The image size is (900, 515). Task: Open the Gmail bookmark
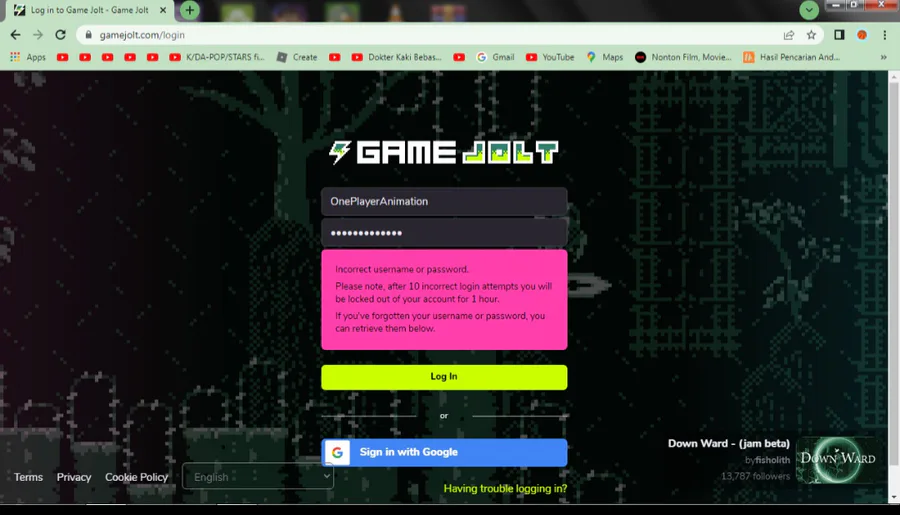click(x=495, y=57)
